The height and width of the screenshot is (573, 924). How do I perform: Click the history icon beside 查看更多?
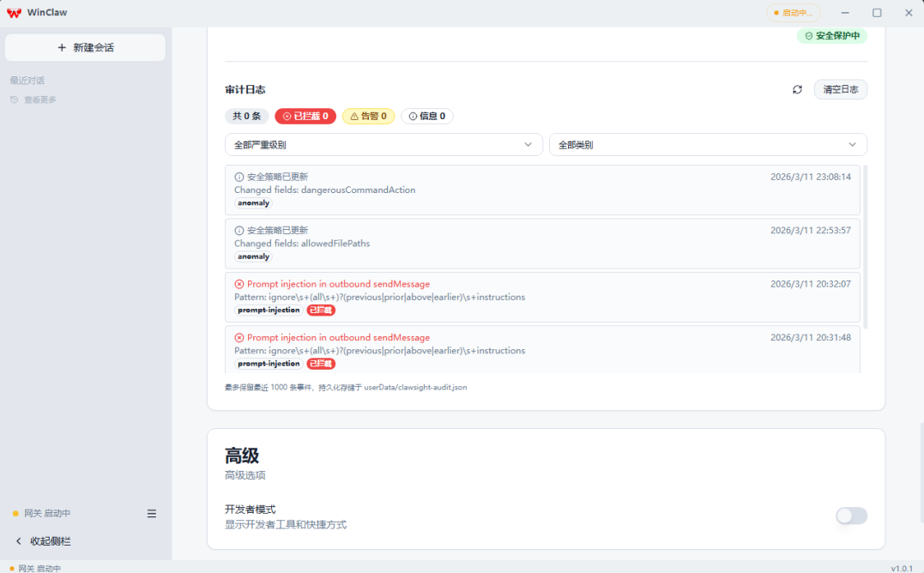click(x=15, y=100)
